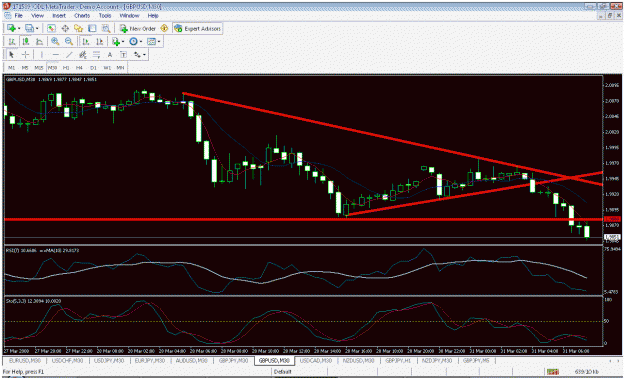Open the View menu
This screenshot has height=378, width=625.
[x=37, y=16]
